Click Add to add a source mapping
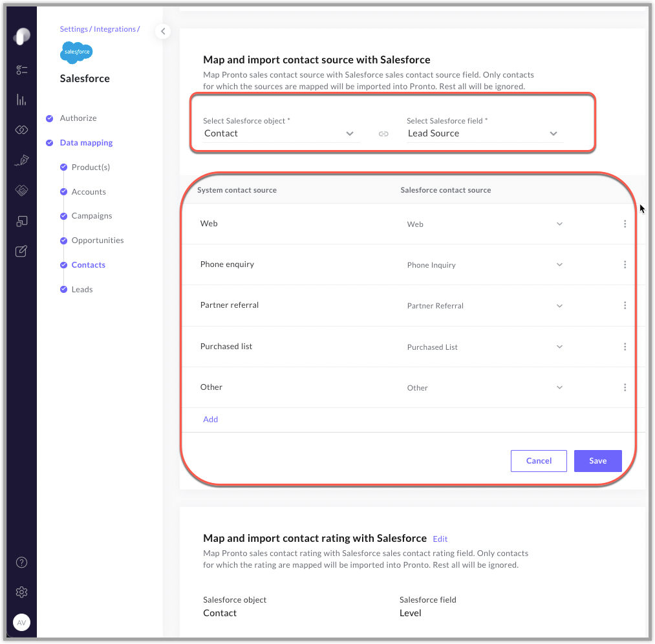The image size is (655, 644). [x=211, y=420]
